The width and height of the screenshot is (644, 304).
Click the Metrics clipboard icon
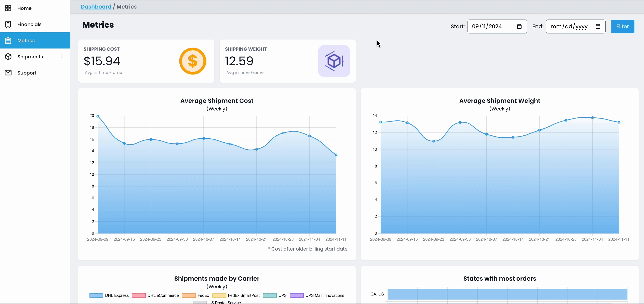[x=8, y=40]
